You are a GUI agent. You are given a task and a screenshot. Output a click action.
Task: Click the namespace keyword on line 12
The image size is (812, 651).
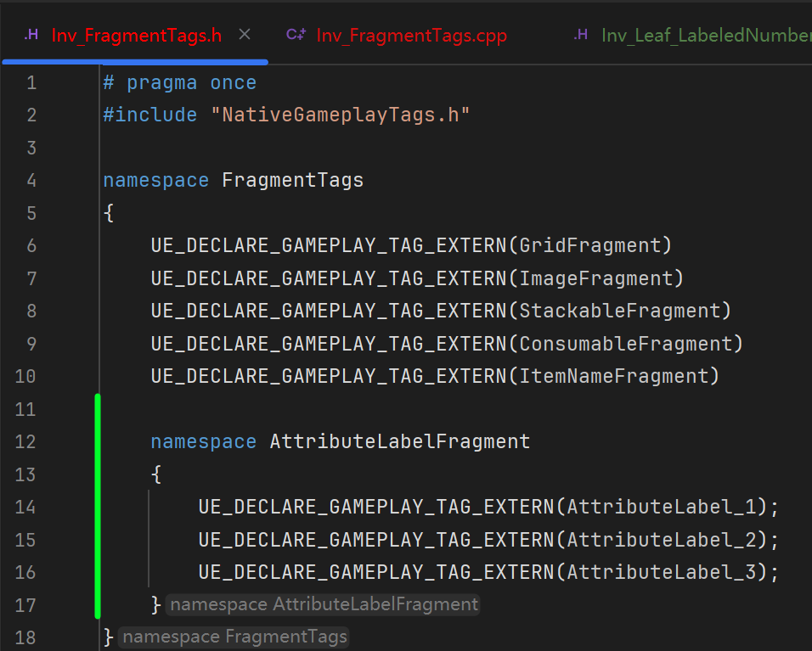click(x=204, y=442)
